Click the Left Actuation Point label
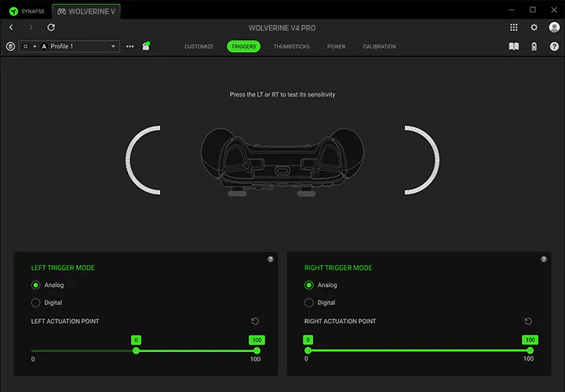The width and height of the screenshot is (565, 392). [x=65, y=321]
